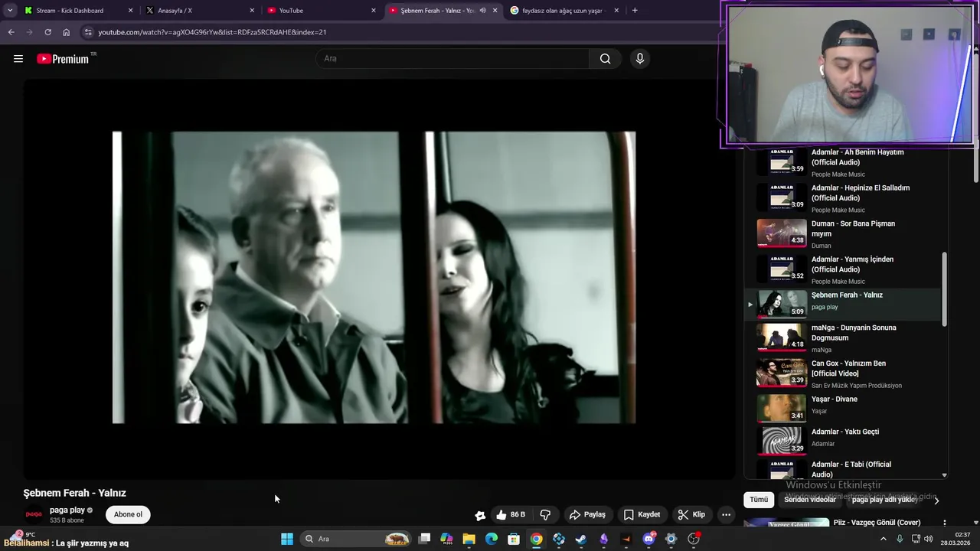Play Adamlar - Yaktı Geçti
The height and width of the screenshot is (551, 980).
click(x=842, y=441)
